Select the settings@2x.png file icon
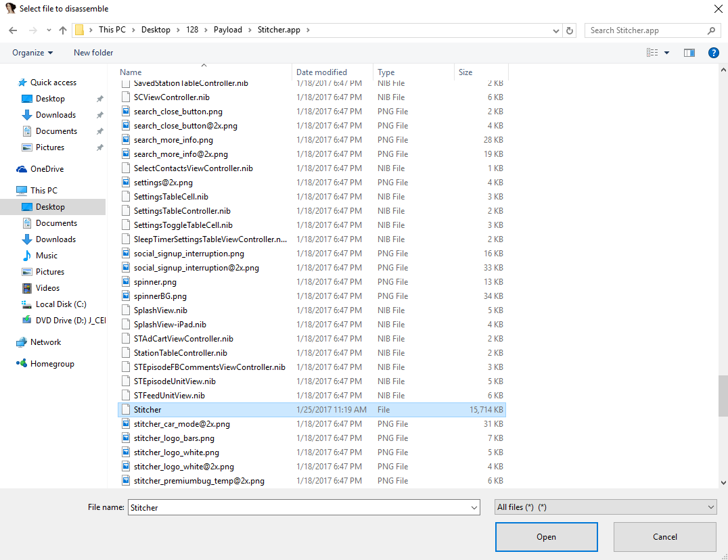Screen dimensions: 728x560 pyautogui.click(x=125, y=183)
